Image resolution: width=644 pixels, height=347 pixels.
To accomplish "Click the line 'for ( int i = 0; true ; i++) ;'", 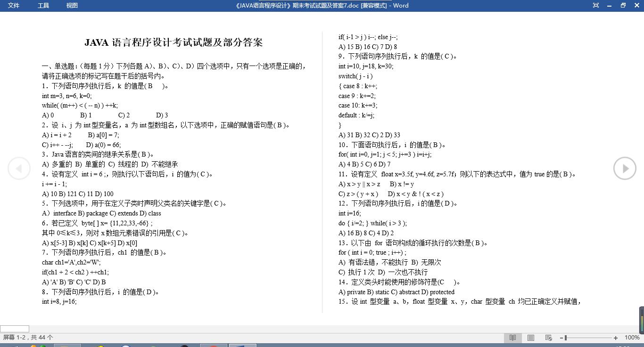I will point(372,252).
